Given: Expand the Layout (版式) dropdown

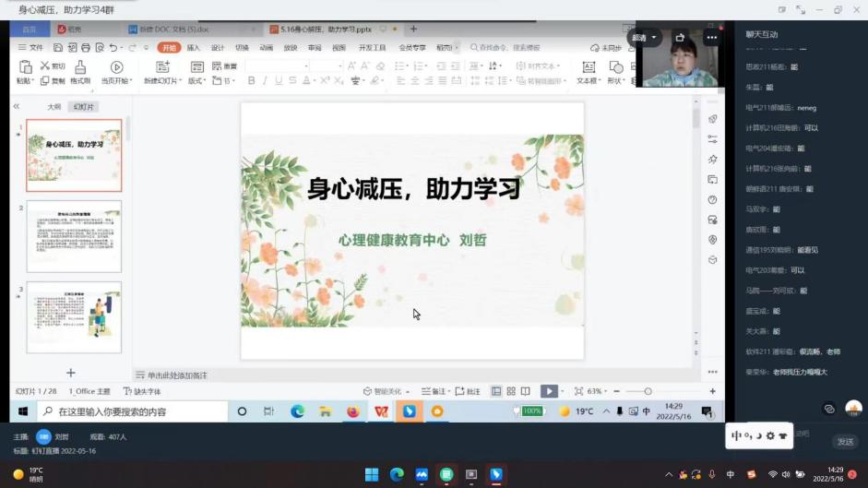Looking at the screenshot, I should click(x=197, y=81).
